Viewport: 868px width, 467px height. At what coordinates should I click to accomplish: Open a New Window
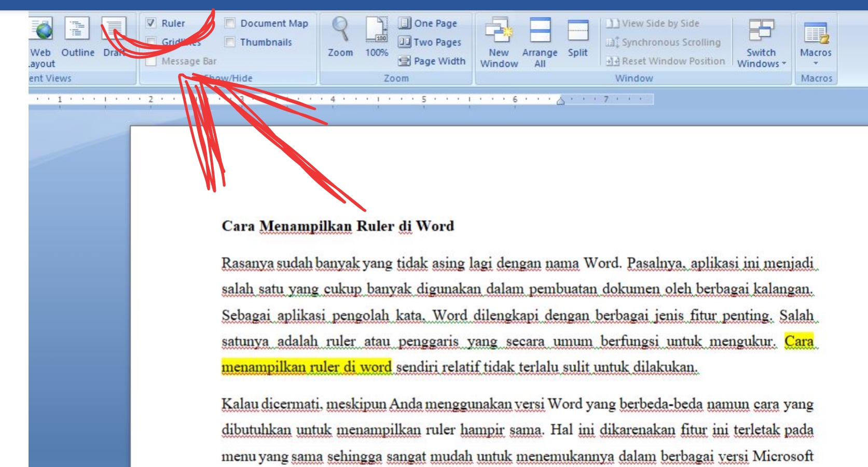coord(499,43)
